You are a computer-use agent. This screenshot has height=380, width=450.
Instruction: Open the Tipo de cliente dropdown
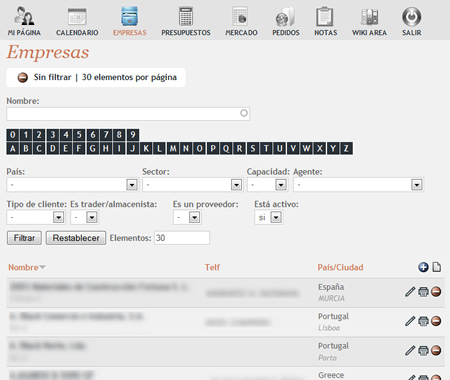click(58, 217)
